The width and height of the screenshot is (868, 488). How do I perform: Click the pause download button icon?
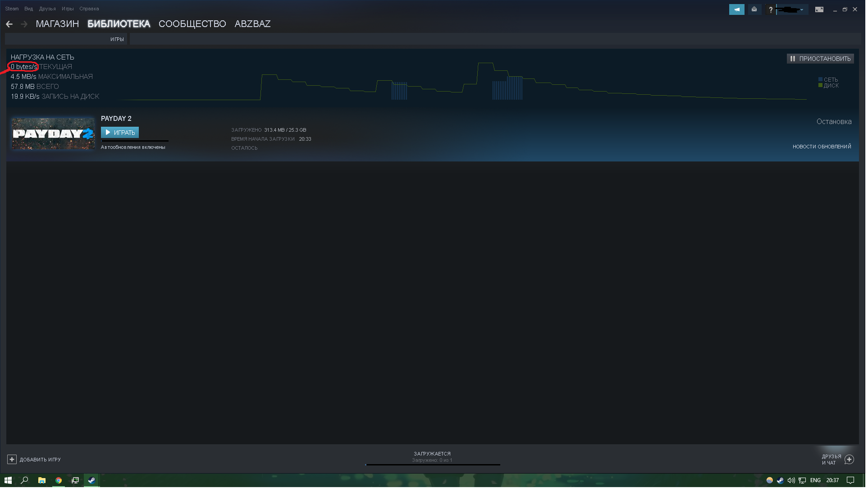pyautogui.click(x=793, y=59)
